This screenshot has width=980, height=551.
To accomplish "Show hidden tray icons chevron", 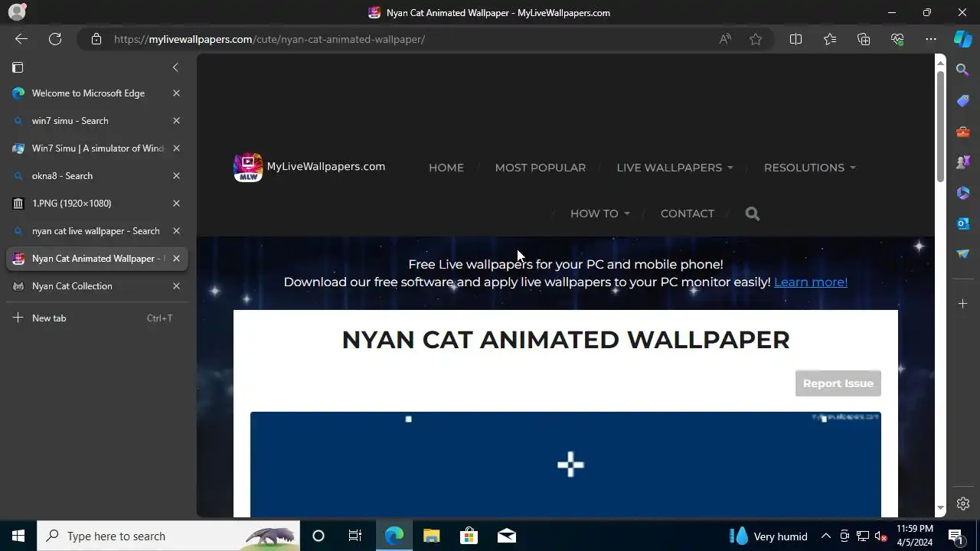I will 826,536.
